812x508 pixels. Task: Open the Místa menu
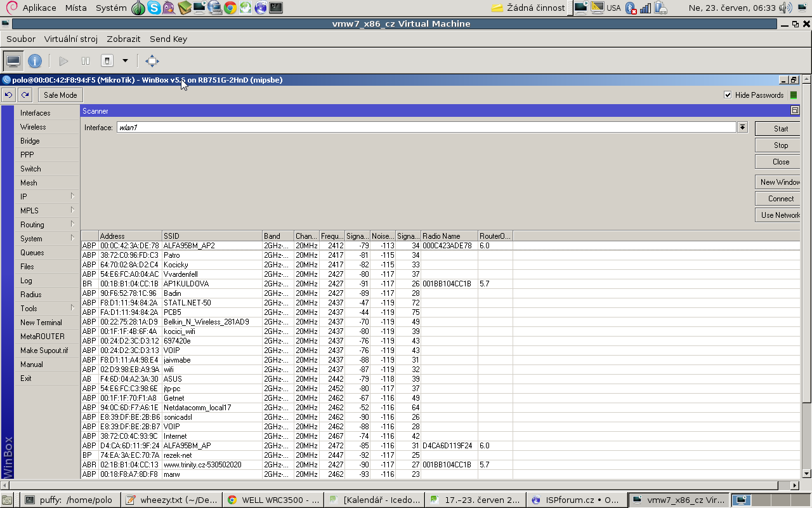click(x=76, y=8)
